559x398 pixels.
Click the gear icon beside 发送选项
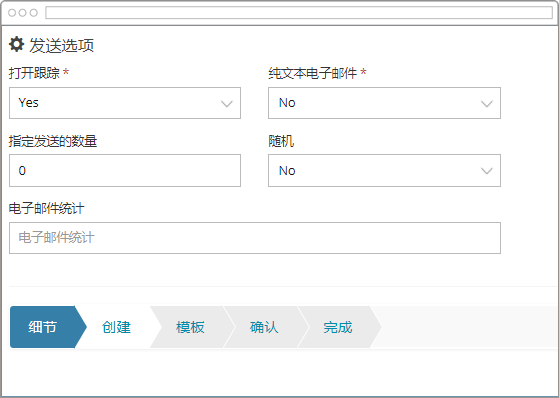point(16,45)
